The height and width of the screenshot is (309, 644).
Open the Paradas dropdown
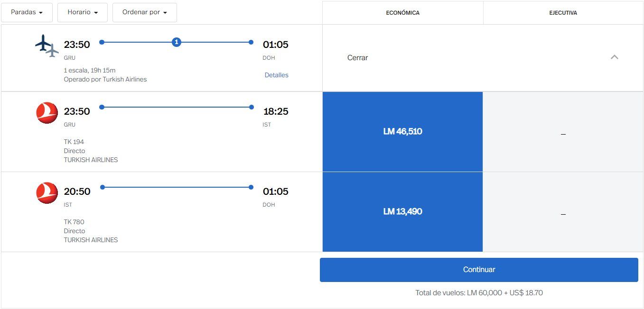27,12
